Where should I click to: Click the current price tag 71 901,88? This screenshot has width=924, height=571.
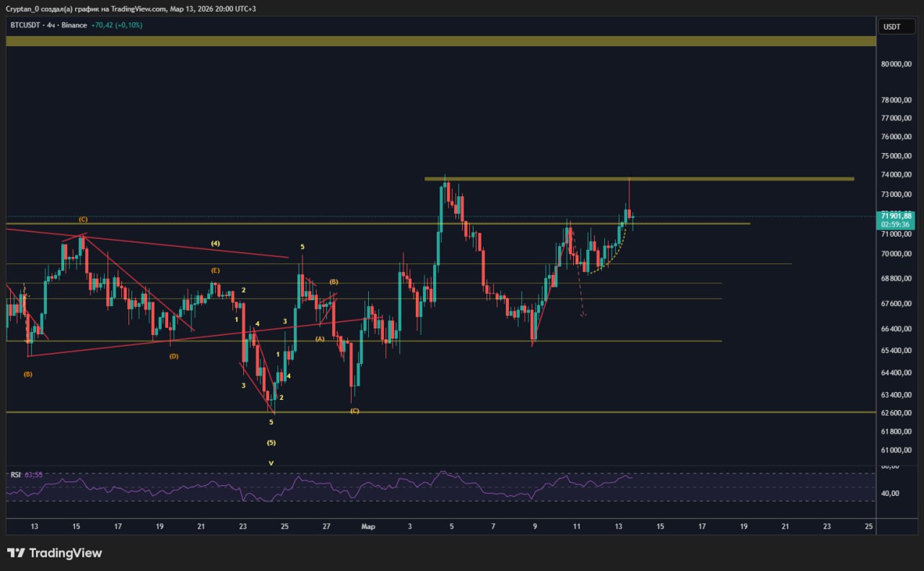(x=897, y=216)
